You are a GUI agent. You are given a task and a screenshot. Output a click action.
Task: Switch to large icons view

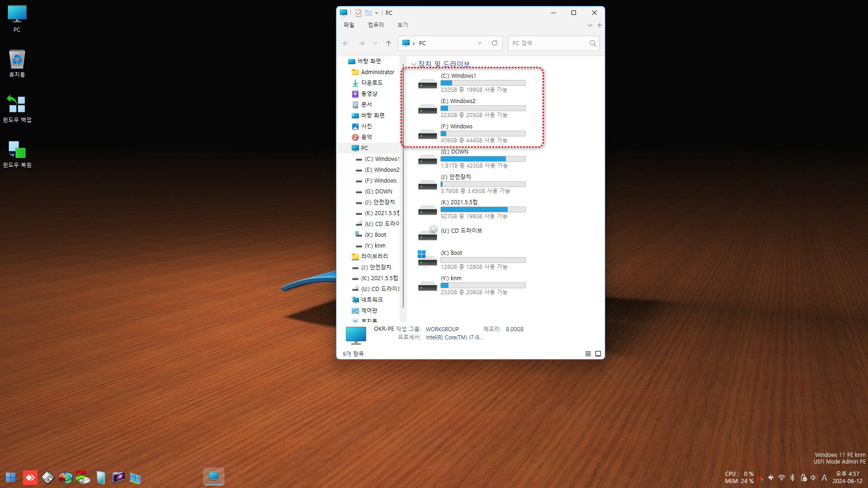pos(598,354)
